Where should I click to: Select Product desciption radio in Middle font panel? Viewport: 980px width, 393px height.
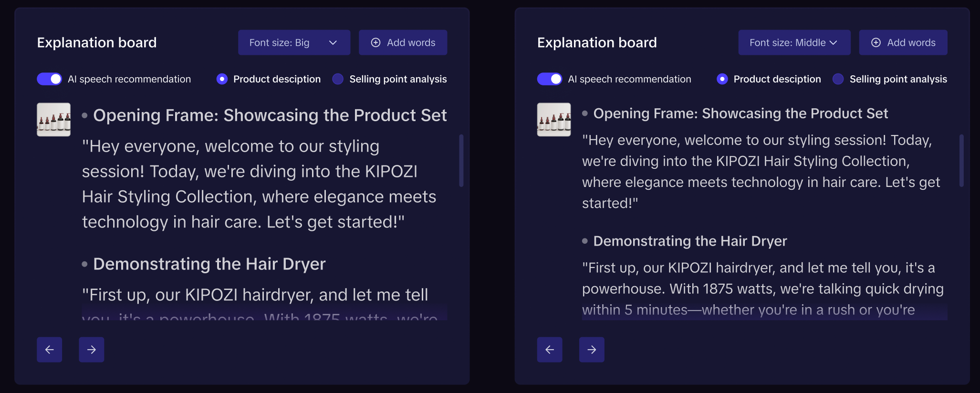click(722, 79)
